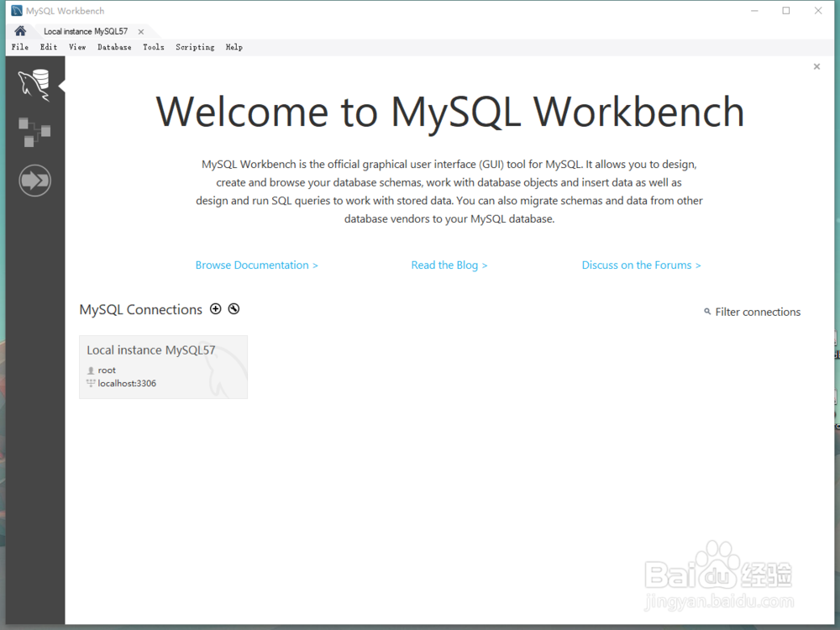Open the MySQL connections dolphin sidebar icon
This screenshot has height=630, width=840.
[34, 85]
